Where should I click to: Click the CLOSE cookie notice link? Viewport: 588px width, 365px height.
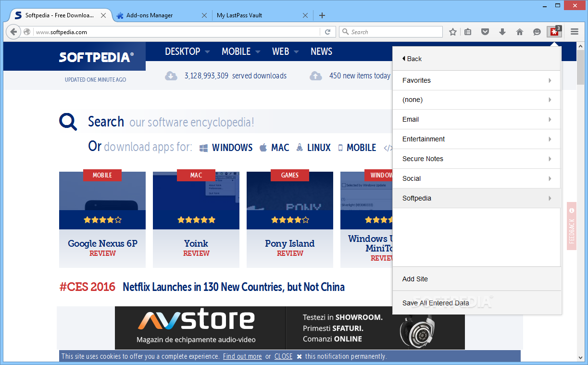[283, 356]
